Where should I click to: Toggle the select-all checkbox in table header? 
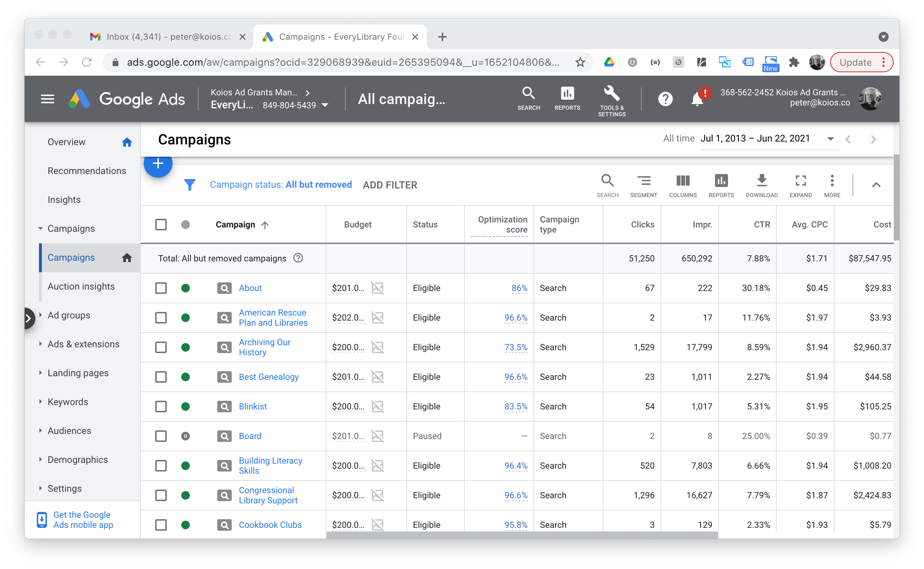click(x=161, y=225)
